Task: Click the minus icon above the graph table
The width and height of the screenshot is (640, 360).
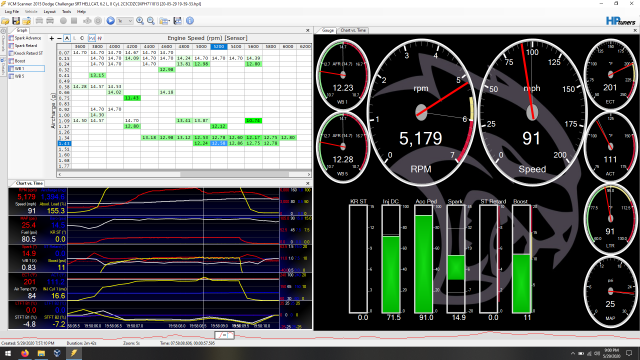Action: pos(59,38)
